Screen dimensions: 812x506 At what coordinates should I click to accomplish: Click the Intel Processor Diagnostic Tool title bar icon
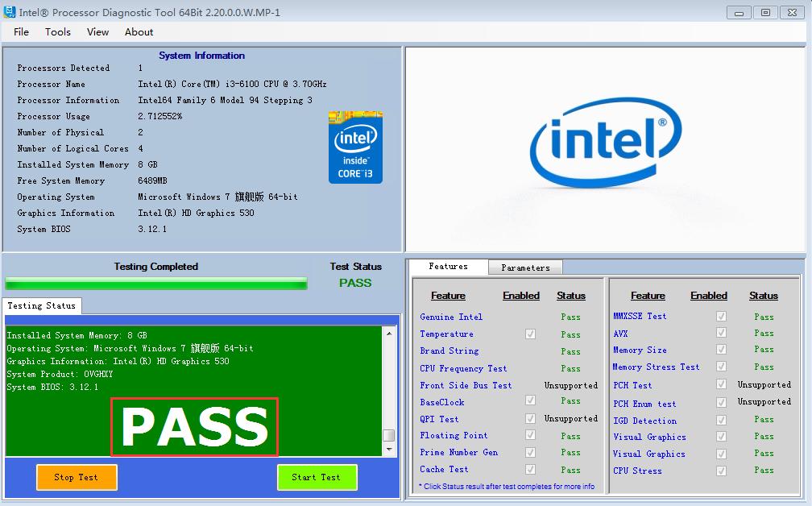pos(10,12)
